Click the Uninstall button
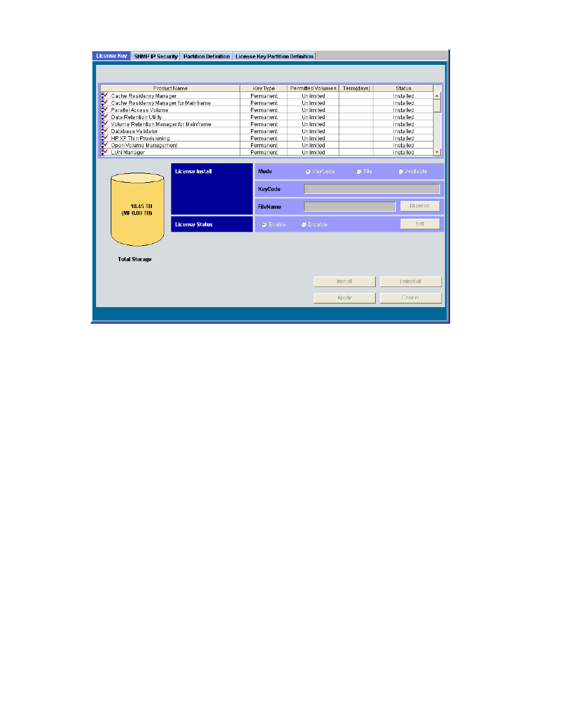The image size is (562, 728). (411, 282)
